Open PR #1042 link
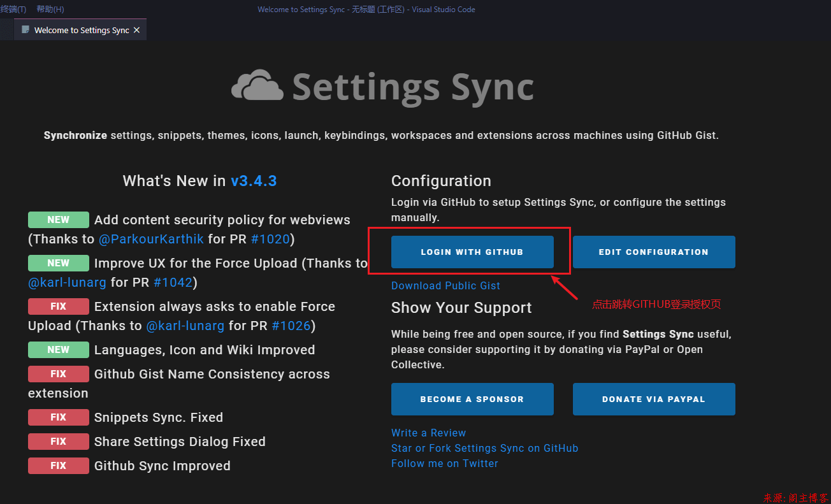831x504 pixels. (173, 282)
